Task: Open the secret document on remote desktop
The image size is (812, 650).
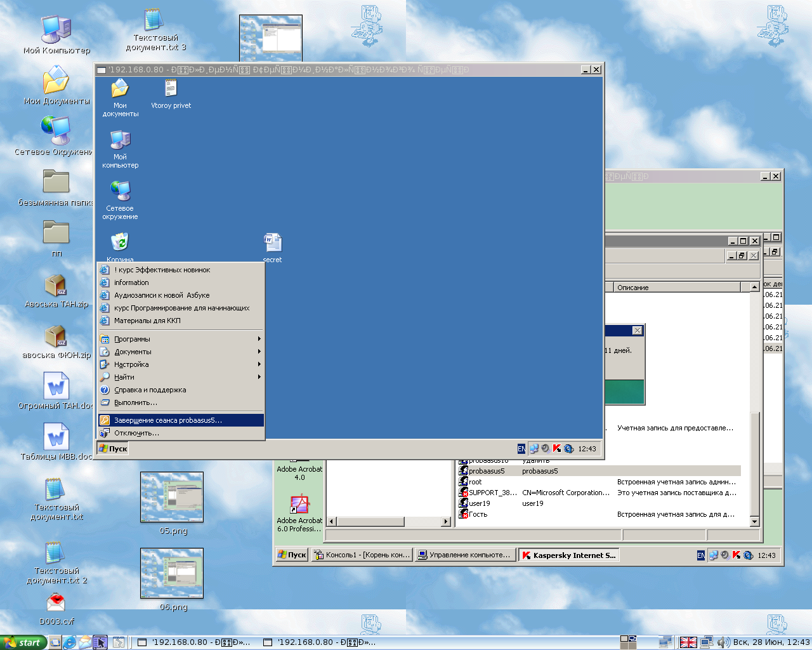Action: point(272,244)
